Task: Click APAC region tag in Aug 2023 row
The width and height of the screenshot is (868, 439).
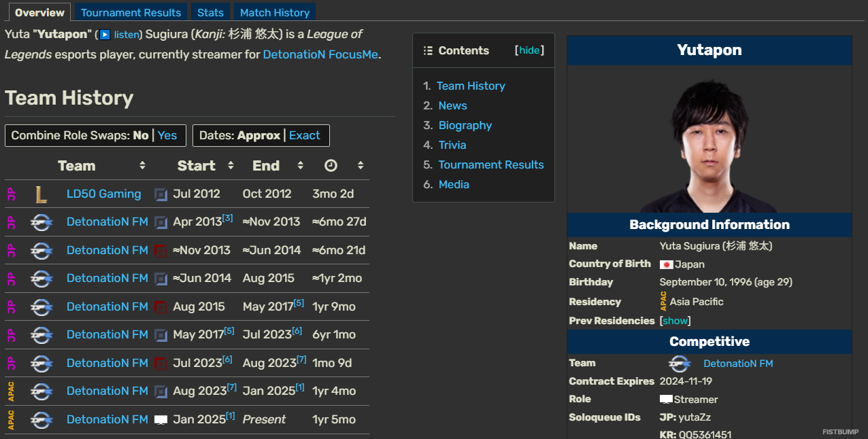Action: pyautogui.click(x=11, y=391)
